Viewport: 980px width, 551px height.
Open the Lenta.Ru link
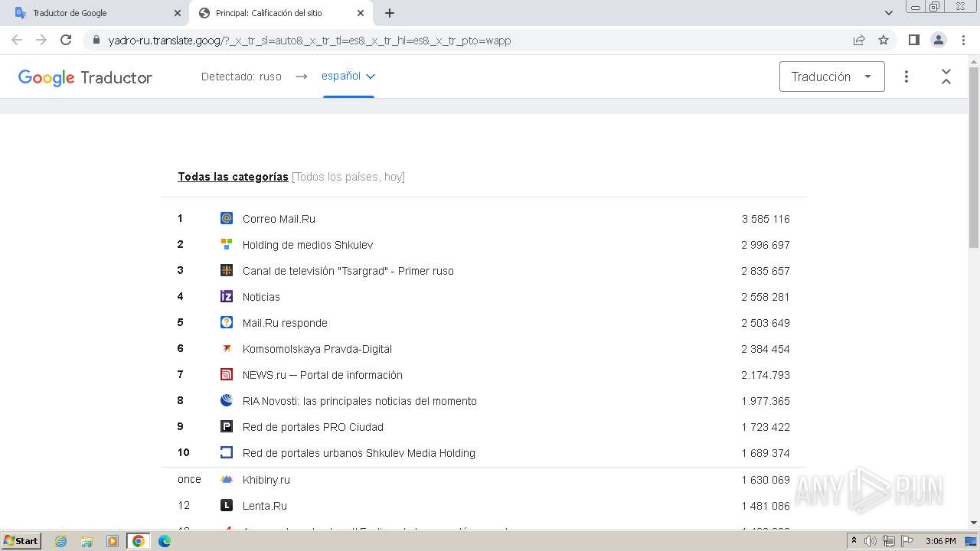click(265, 506)
